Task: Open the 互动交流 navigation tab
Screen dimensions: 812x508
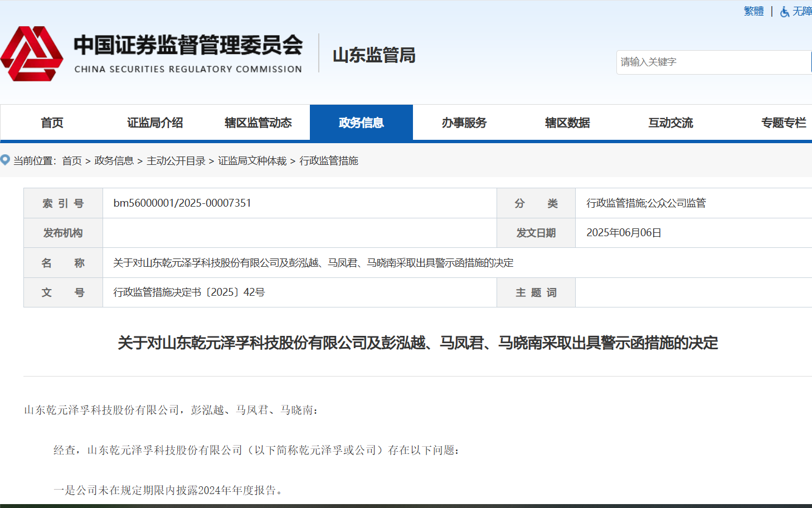Action: pos(670,123)
